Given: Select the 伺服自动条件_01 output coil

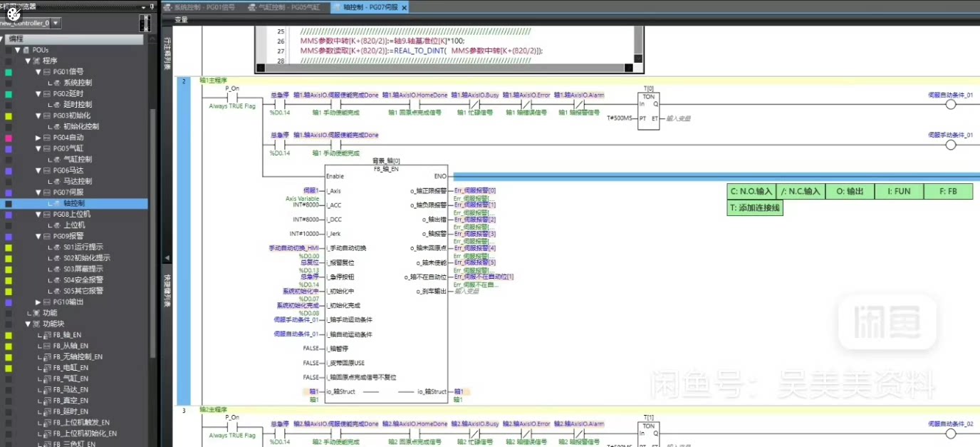Looking at the screenshot, I should (950, 104).
